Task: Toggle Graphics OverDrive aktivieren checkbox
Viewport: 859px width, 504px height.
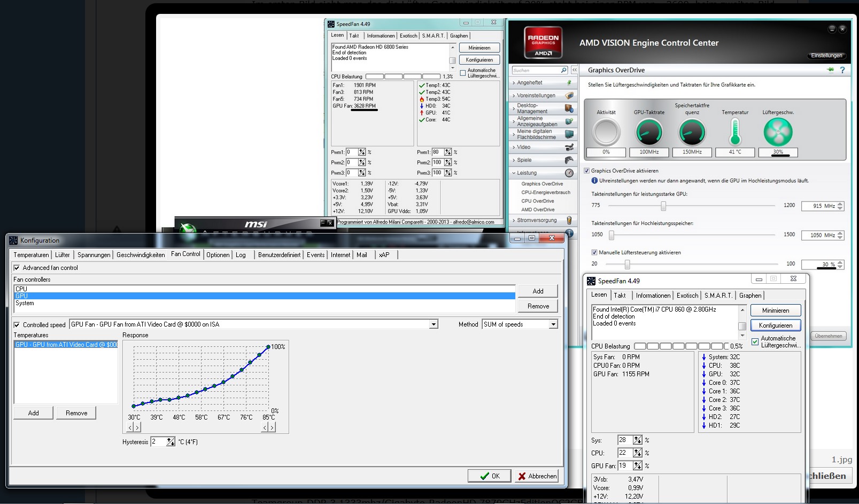Action: pos(587,170)
